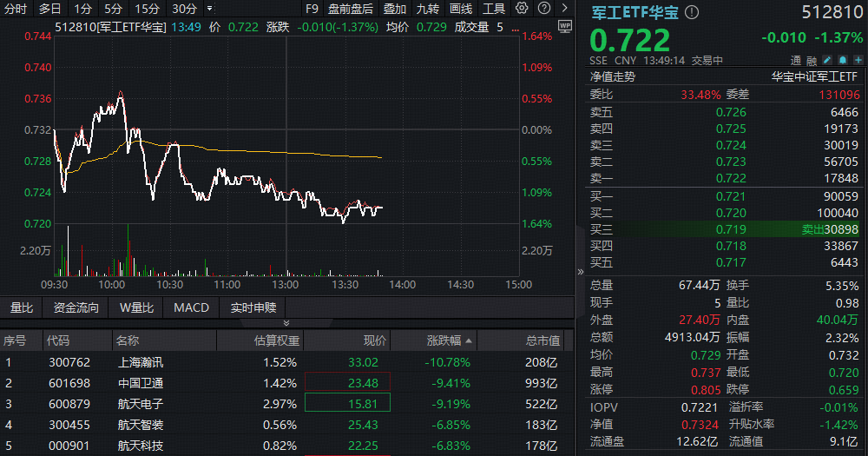Click the WP monitor icon above chart

click(x=565, y=26)
